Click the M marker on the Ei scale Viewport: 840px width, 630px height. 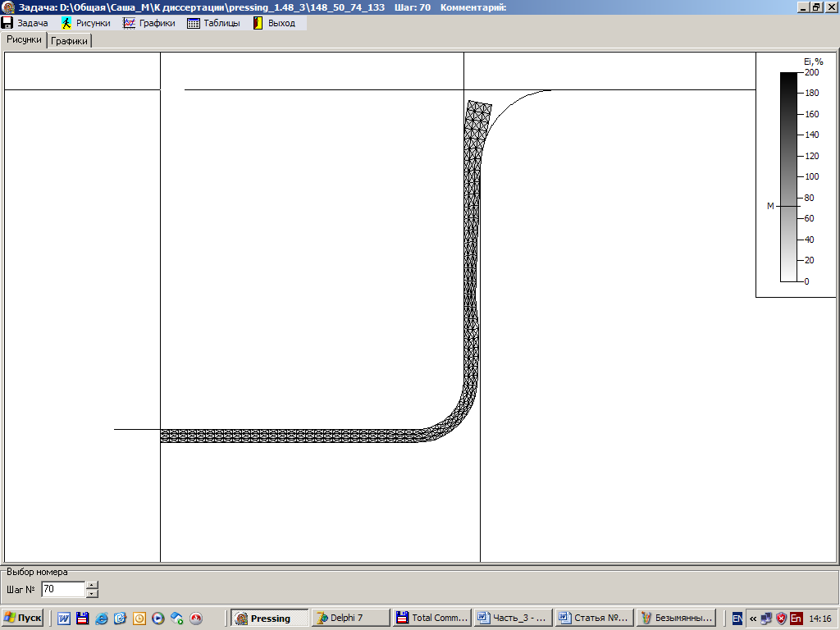pyautogui.click(x=770, y=206)
